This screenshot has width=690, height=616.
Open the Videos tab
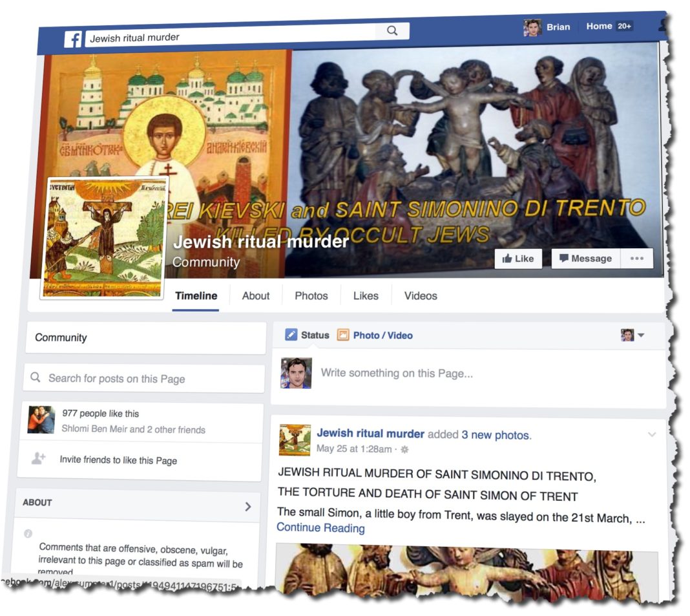tap(421, 296)
